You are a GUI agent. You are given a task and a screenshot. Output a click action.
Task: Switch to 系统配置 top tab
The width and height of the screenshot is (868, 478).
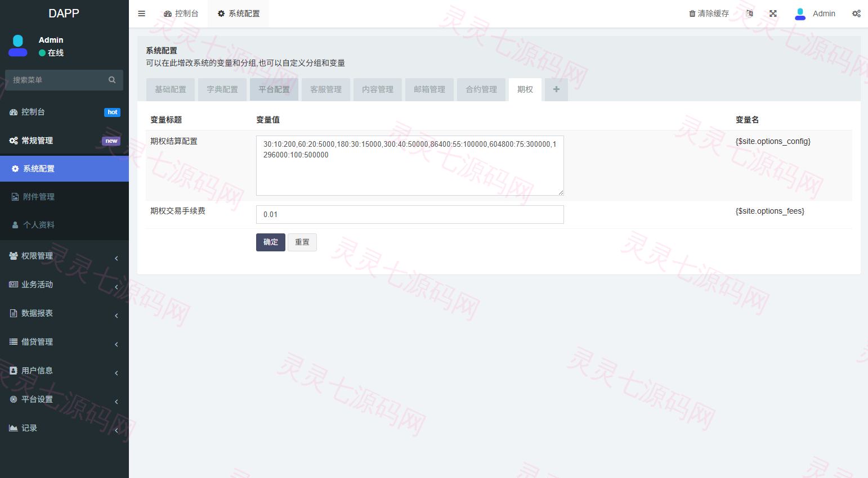click(x=239, y=13)
